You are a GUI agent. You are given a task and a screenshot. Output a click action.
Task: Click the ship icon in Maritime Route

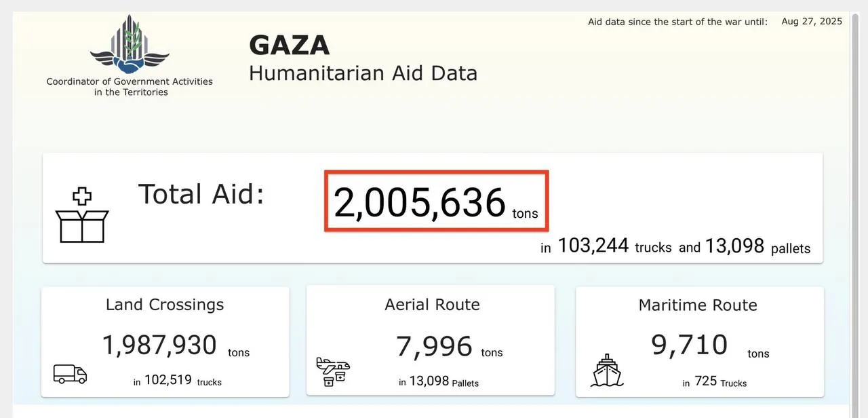pyautogui.click(x=606, y=370)
